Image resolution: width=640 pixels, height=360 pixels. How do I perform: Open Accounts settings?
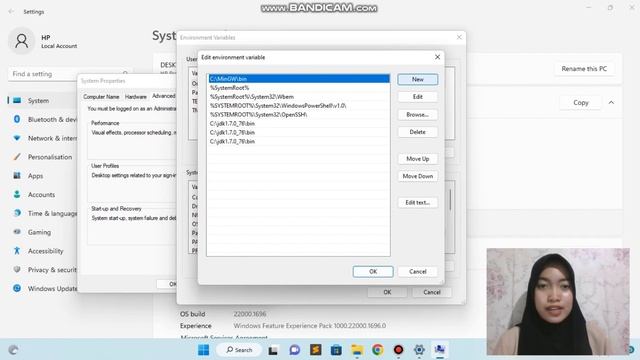pos(43,195)
